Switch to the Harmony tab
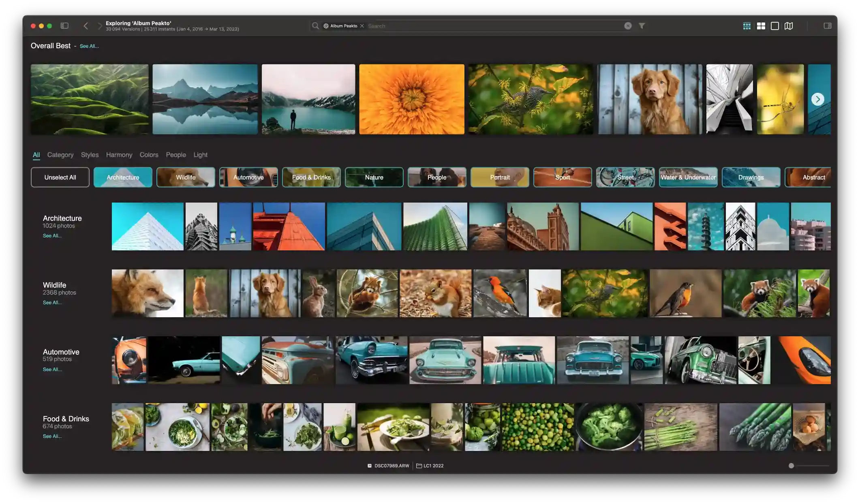The height and width of the screenshot is (504, 860). (119, 155)
